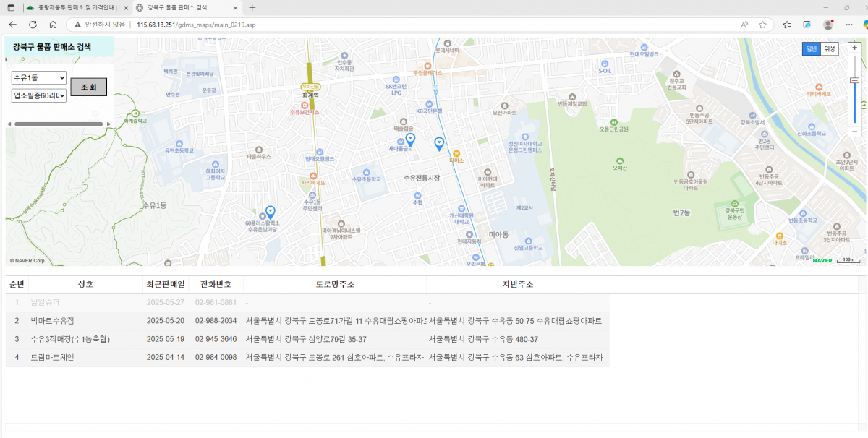Click the 상호 column header
This screenshot has width=868, height=438.
pyautogui.click(x=85, y=284)
